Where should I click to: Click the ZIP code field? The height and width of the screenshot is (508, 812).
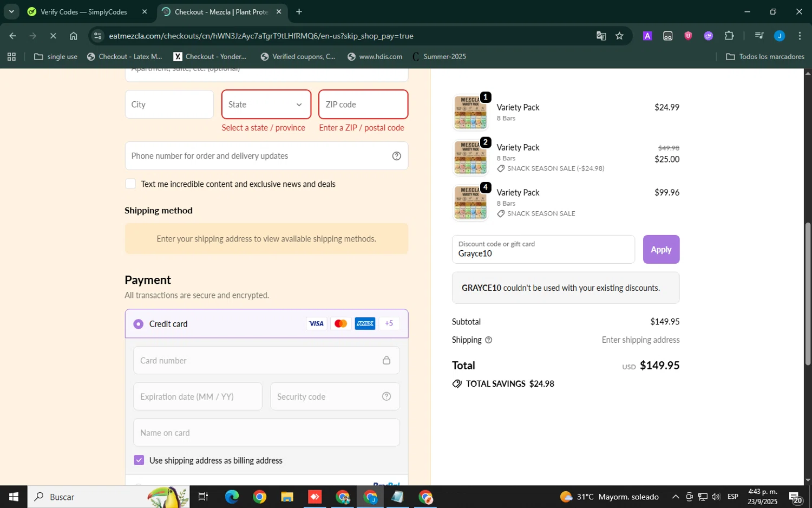(363, 105)
